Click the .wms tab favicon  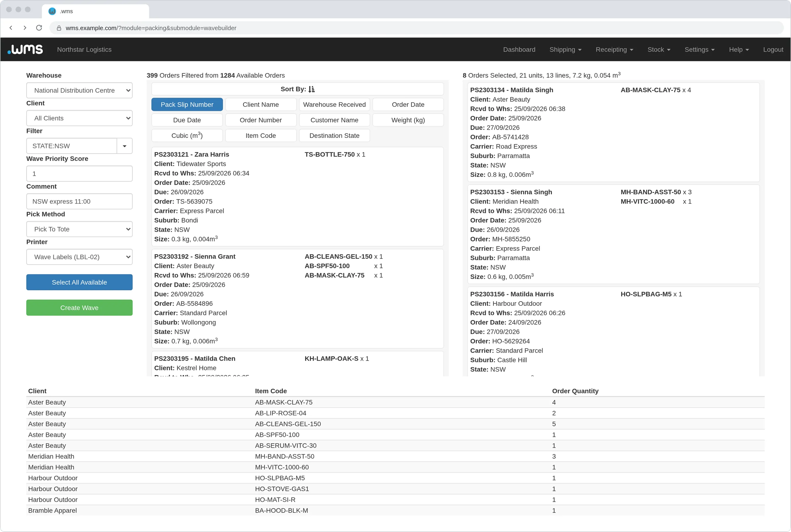pyautogui.click(x=52, y=11)
